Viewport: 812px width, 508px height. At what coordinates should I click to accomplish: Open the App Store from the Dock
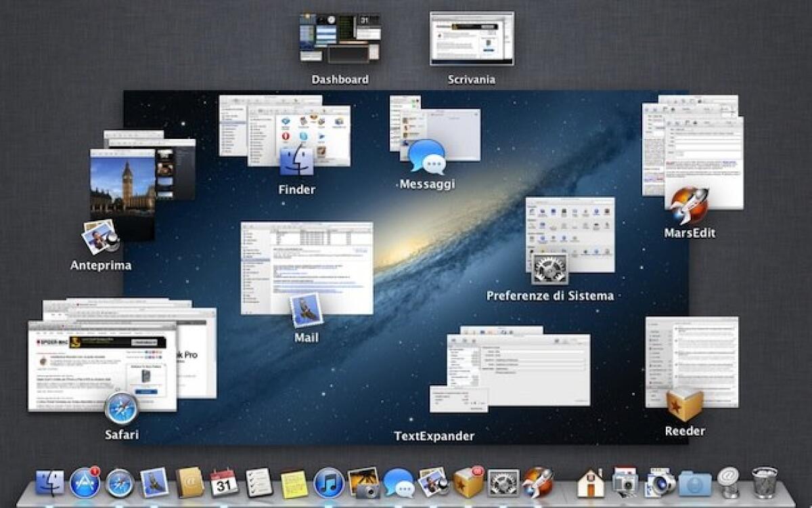(86, 484)
